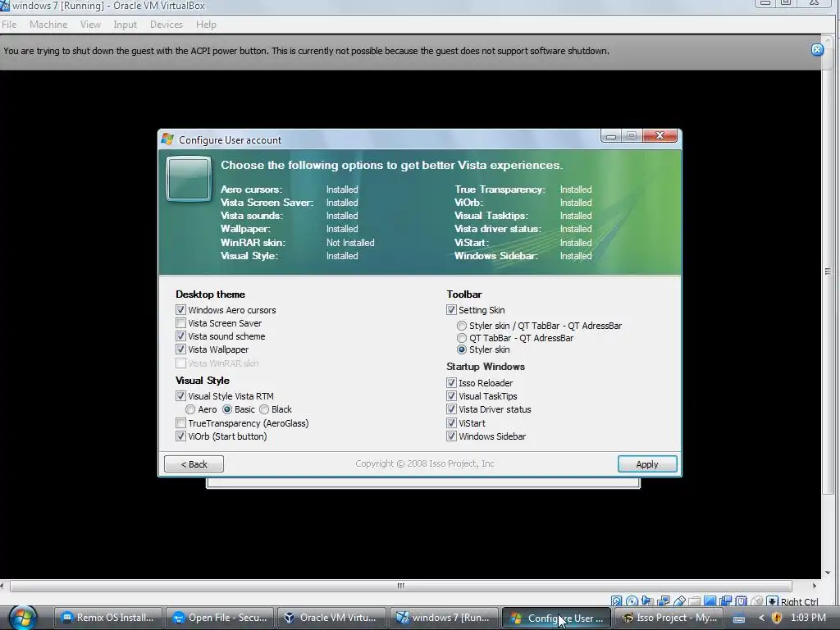Screen dimensions: 840x630
Task: Click the vertical scrollbar thumb grip
Action: [827, 272]
